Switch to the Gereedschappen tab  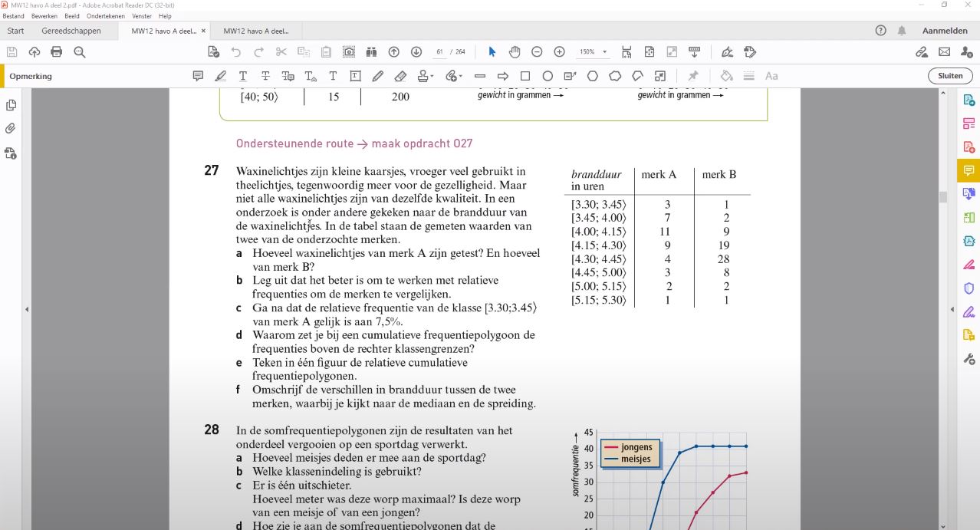[71, 31]
